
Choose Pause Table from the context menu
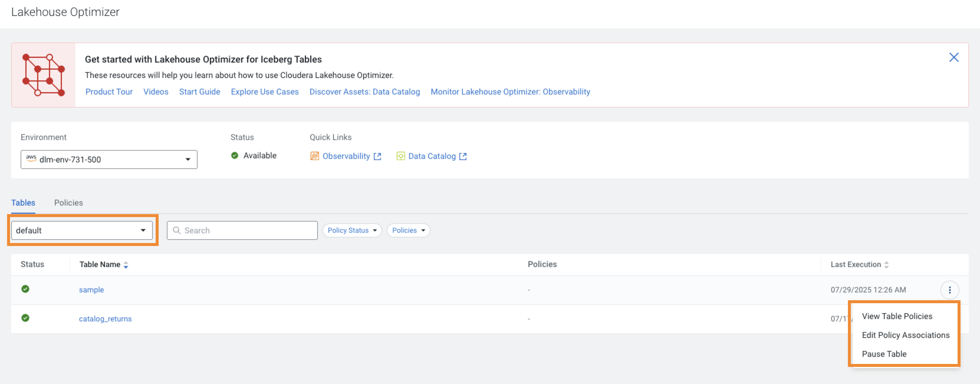tap(884, 354)
